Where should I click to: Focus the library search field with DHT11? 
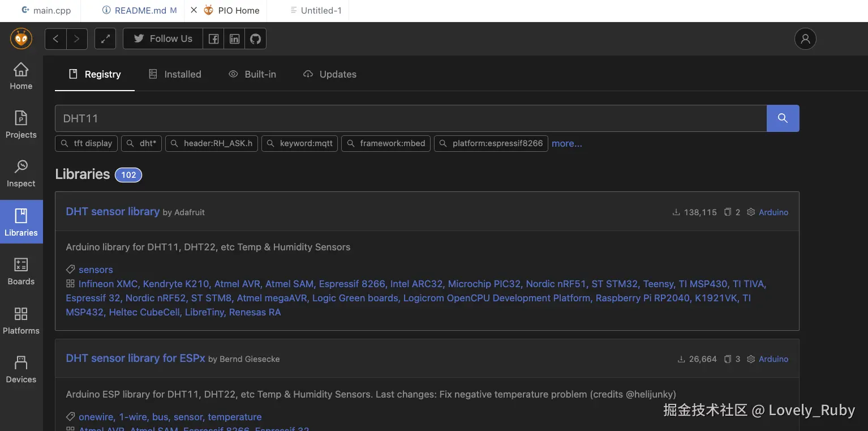pos(410,118)
